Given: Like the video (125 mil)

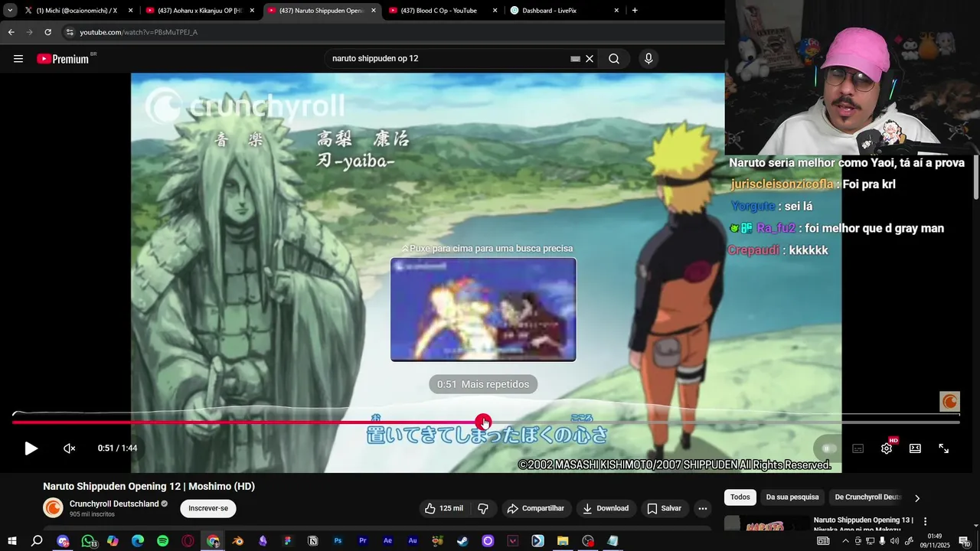Looking at the screenshot, I should pos(444,508).
